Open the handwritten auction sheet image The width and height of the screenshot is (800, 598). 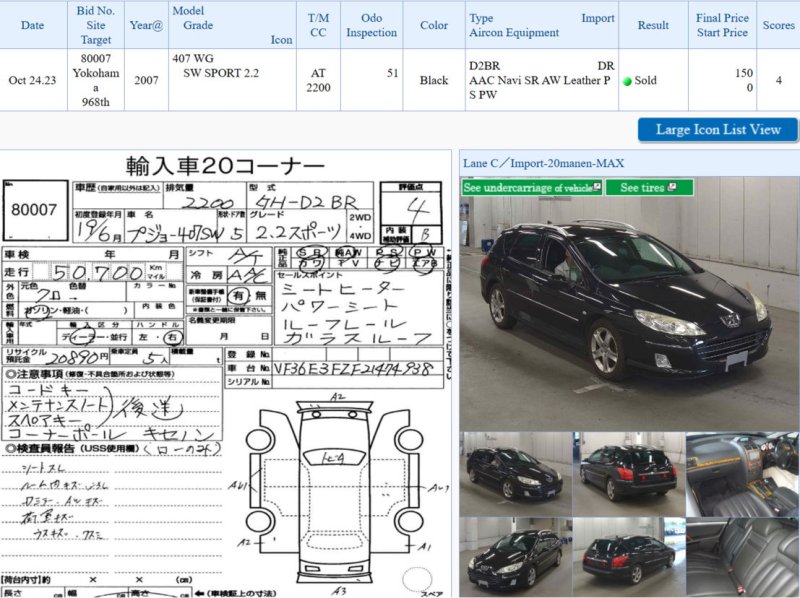[x=226, y=374]
